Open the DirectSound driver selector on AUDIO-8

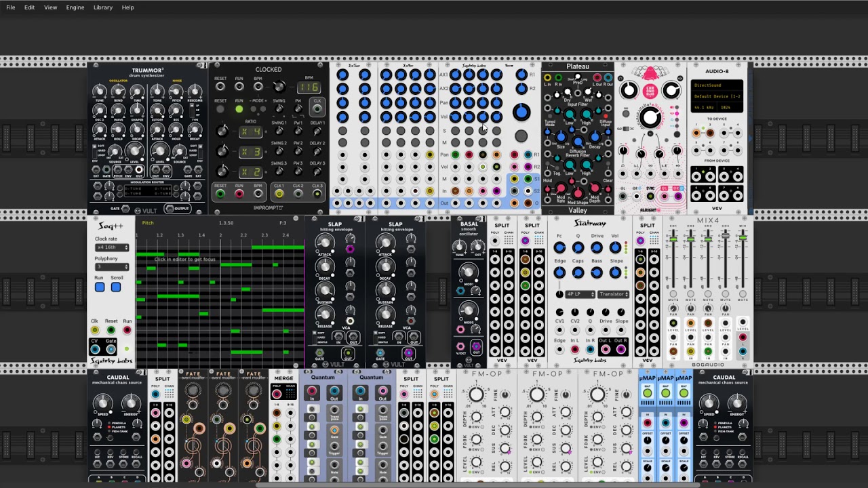coord(717,85)
